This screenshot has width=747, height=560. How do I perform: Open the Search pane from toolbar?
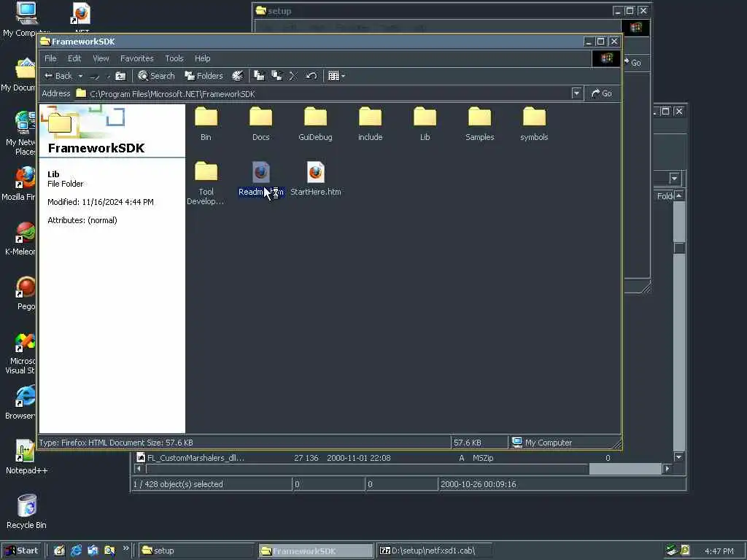tap(156, 76)
